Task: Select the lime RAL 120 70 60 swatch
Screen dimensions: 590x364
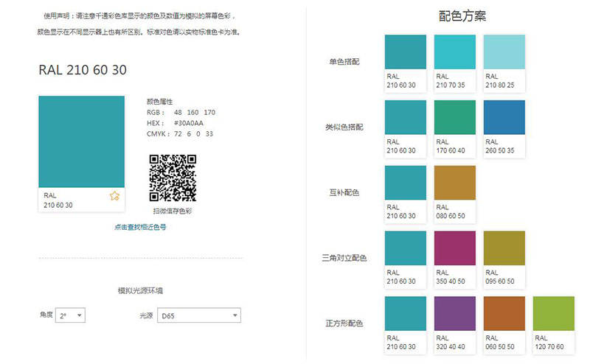Action: click(553, 314)
